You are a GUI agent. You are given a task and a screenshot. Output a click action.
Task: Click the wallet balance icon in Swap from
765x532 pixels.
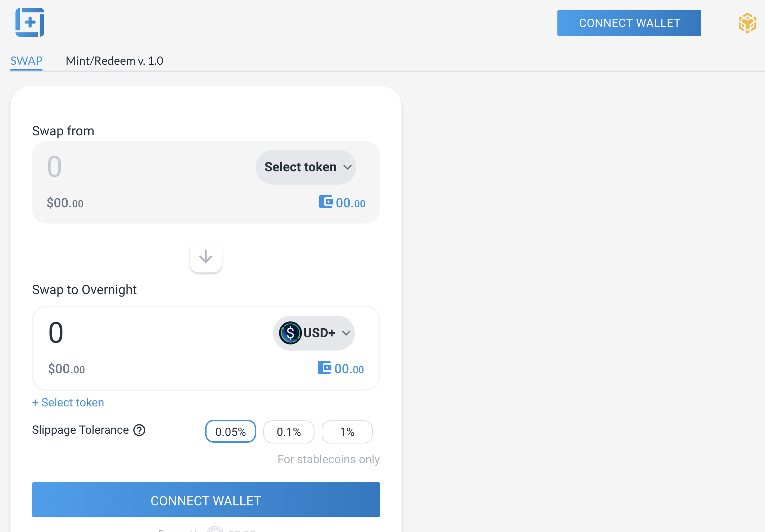pyautogui.click(x=326, y=202)
